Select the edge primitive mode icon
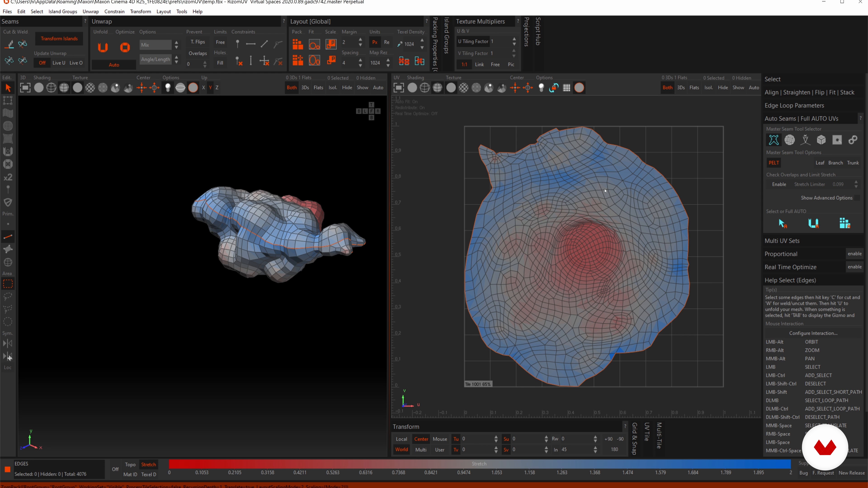This screenshot has width=868, height=488. 8,236
